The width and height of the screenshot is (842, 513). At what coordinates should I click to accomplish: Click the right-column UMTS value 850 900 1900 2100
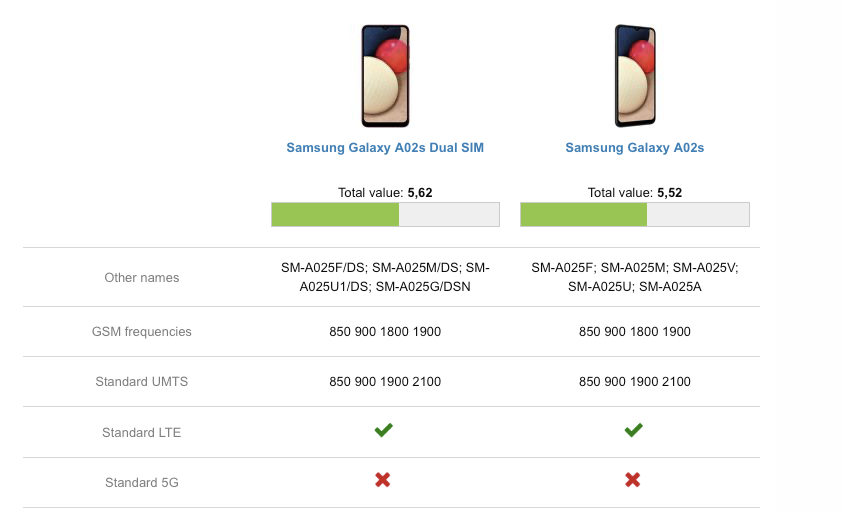pyautogui.click(x=635, y=382)
